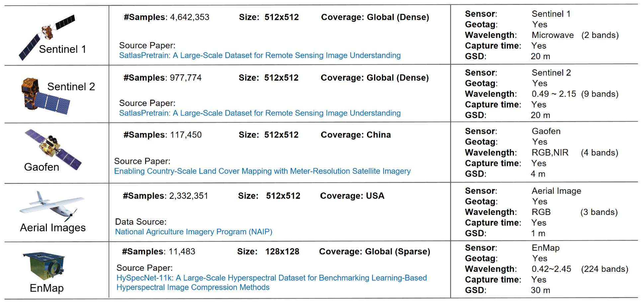This screenshot has height=302, width=644.
Task: Select the "Coverage: China" text
Action: tap(356, 135)
